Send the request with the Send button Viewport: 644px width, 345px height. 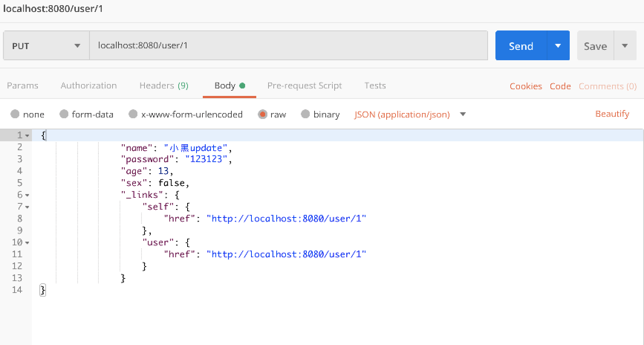(x=521, y=46)
